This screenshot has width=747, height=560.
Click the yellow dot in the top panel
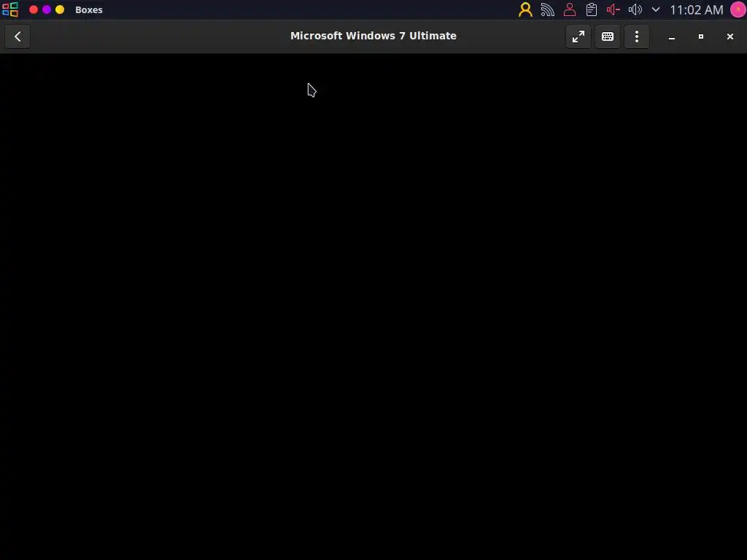coord(60,9)
